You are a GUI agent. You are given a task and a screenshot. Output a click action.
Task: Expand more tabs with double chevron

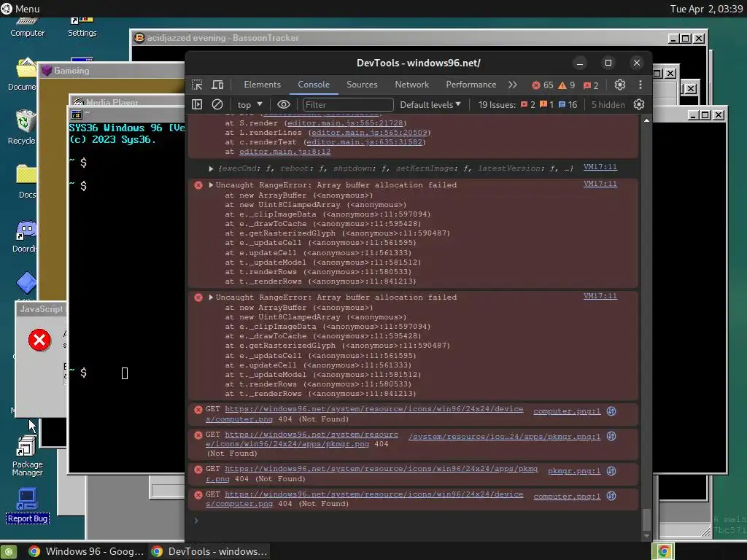coord(513,85)
